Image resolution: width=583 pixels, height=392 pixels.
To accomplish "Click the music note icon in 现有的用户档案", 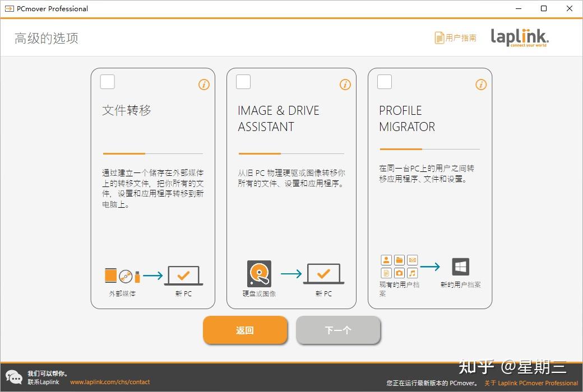I will click(413, 273).
